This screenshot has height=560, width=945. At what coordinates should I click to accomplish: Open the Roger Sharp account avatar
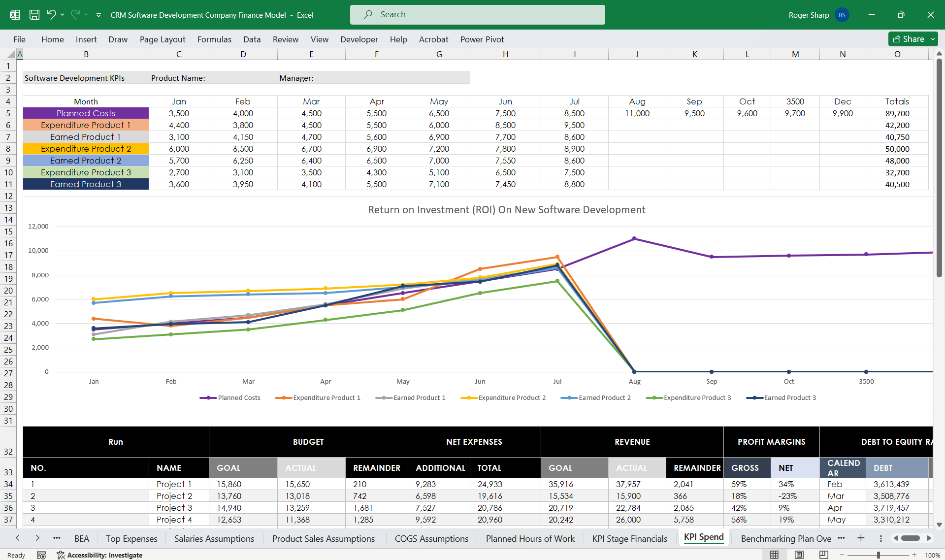coord(842,15)
